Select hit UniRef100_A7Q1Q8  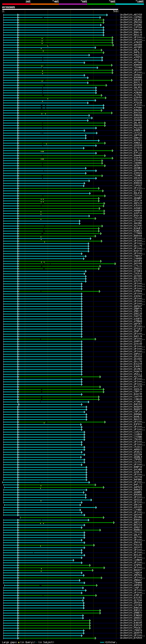coord(131,103)
